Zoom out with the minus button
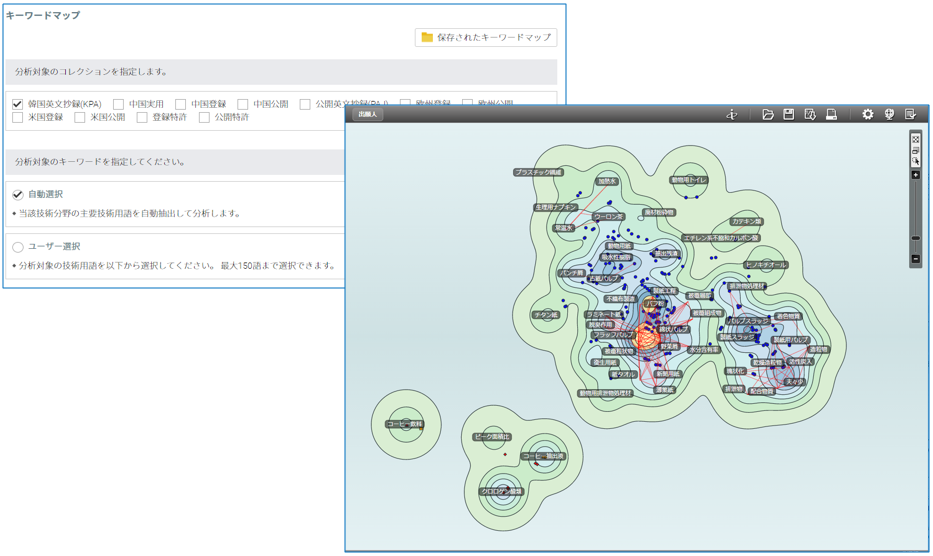This screenshot has width=933, height=556. pos(915,259)
